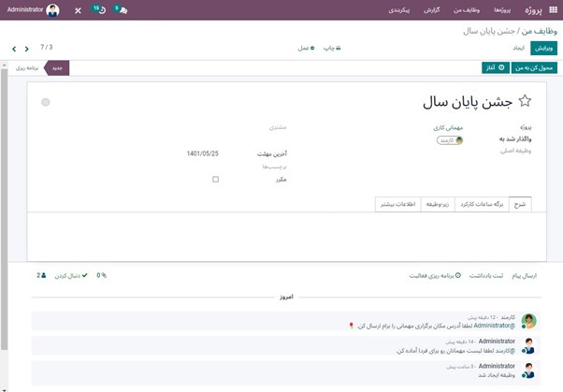This screenshot has width=563, height=392.
Task: Click Administrator avatar on 14 minutes message
Action: click(528, 345)
